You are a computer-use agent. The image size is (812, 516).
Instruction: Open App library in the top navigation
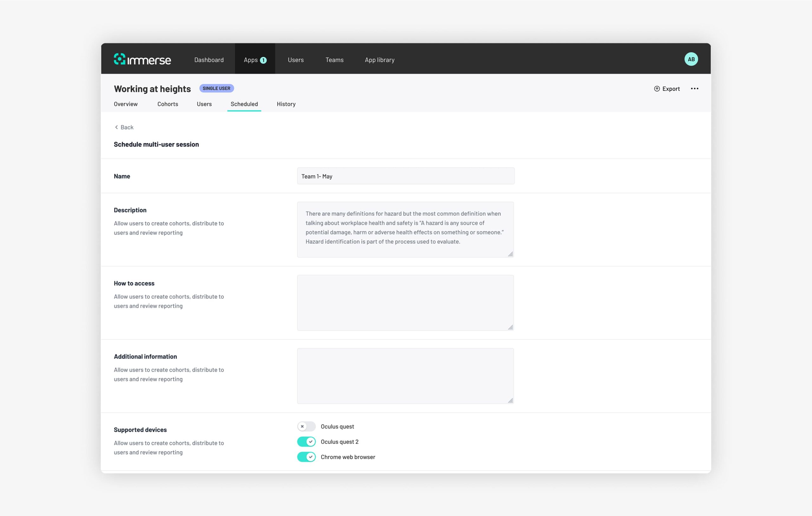(380, 60)
